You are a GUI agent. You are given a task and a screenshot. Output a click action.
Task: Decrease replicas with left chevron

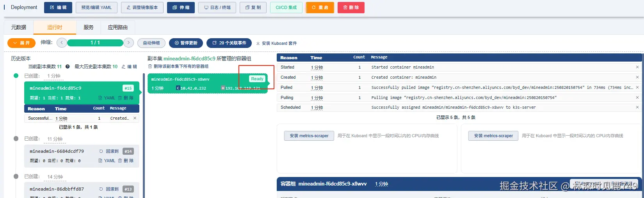[62, 43]
